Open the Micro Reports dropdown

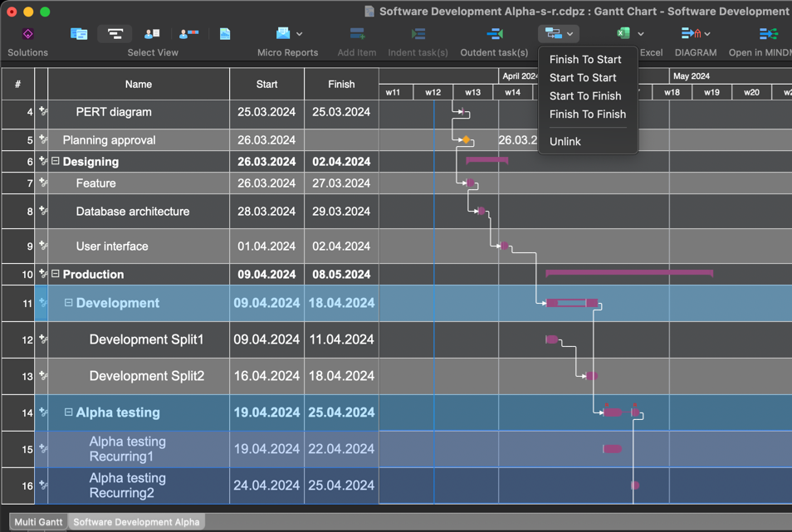pos(299,34)
